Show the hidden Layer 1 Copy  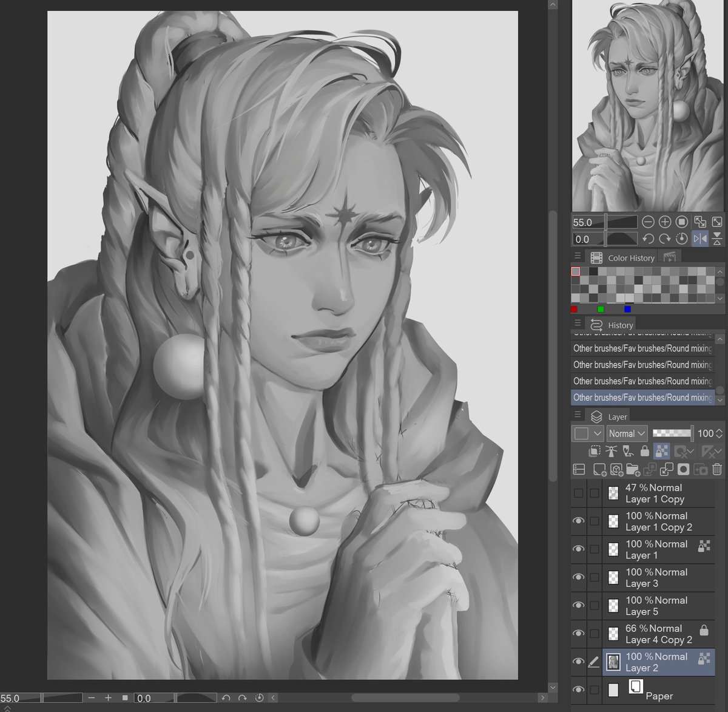(578, 493)
